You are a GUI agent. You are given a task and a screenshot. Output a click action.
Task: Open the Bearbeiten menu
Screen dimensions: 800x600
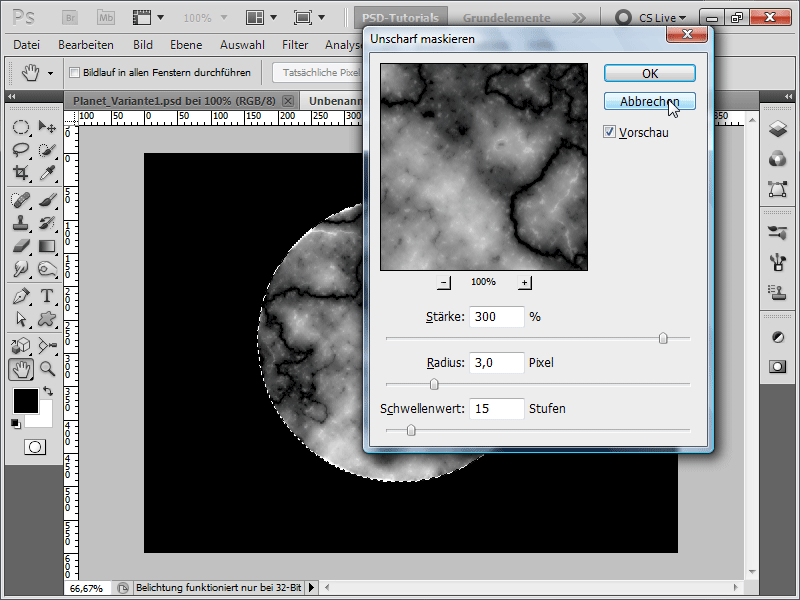[x=86, y=45]
